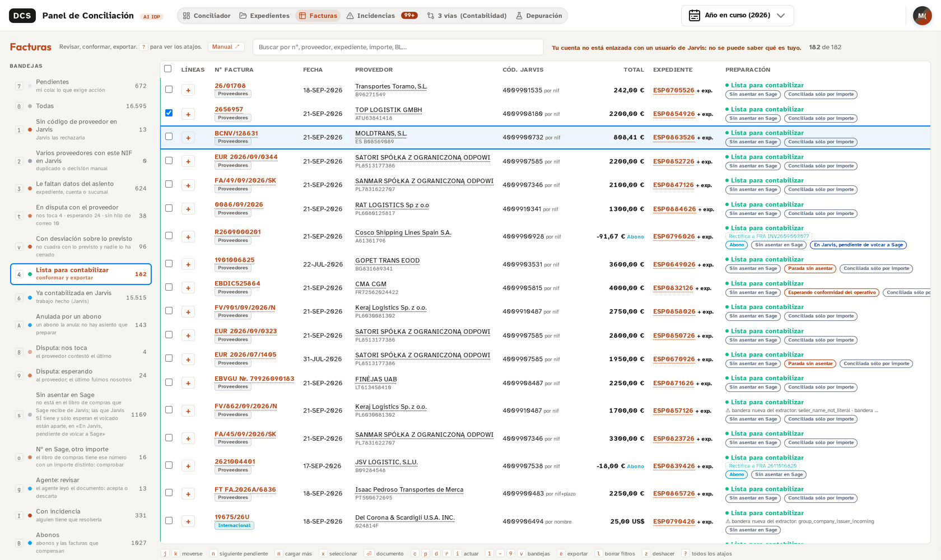Open 'En disputa con el proveedor' bandeja
This screenshot has width=941, height=560.
click(81, 215)
